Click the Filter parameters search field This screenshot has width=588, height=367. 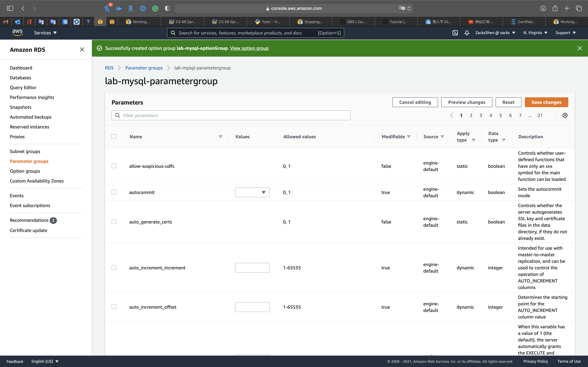tap(231, 115)
